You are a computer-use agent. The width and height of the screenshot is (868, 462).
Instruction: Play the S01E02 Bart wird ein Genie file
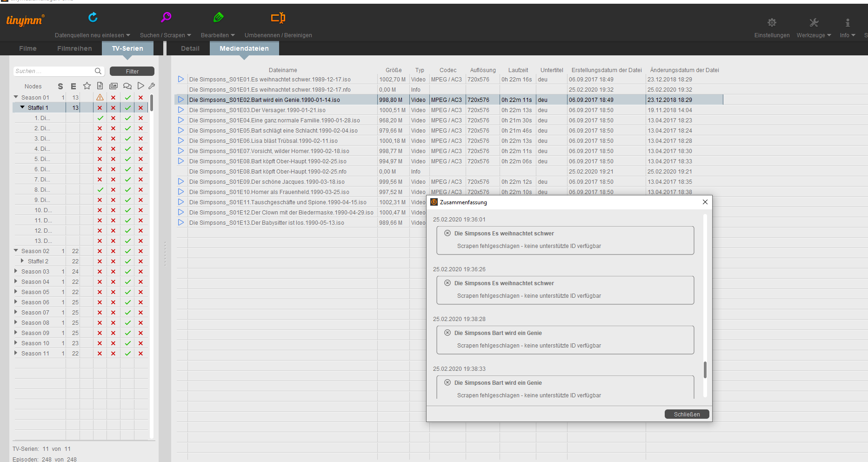181,100
